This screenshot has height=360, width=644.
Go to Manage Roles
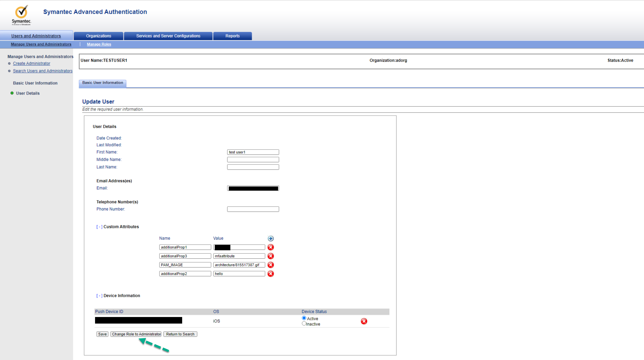coord(99,44)
